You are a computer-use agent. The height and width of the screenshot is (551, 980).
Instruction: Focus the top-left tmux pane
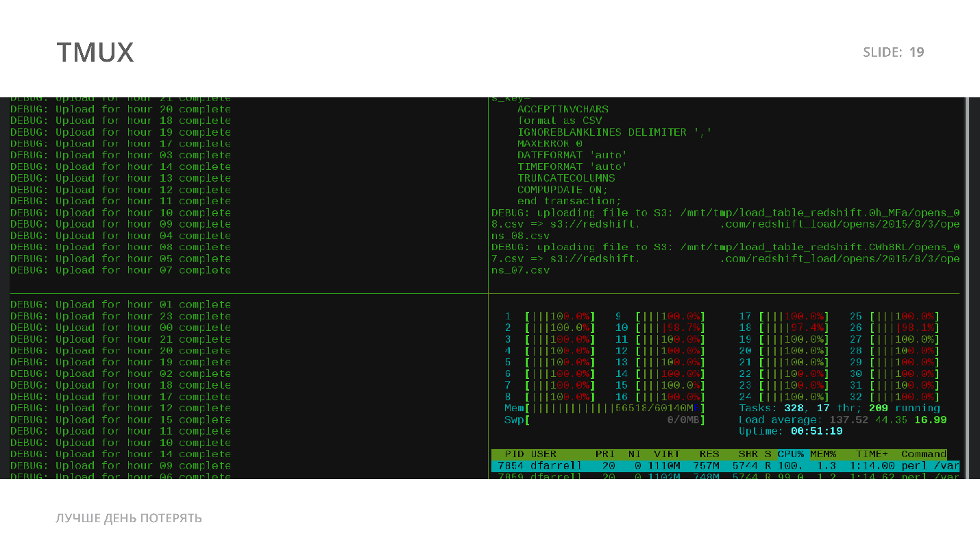coord(247,195)
